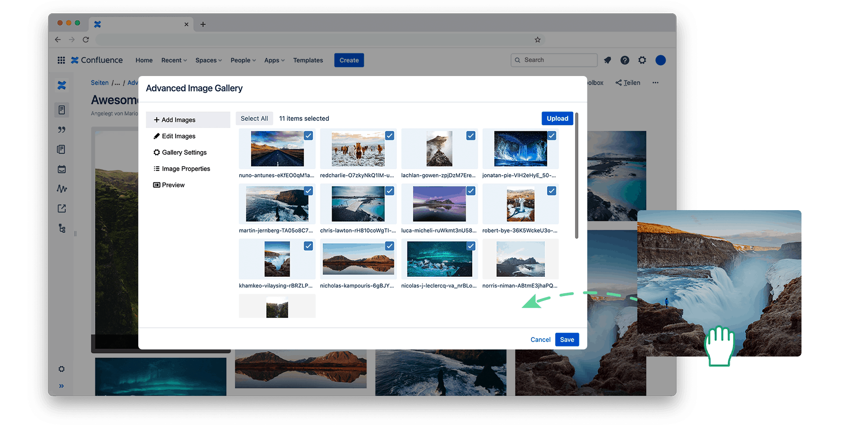Click the Confluence space icon in the sidebar
Screen dimensions: 868x425
coord(62,85)
